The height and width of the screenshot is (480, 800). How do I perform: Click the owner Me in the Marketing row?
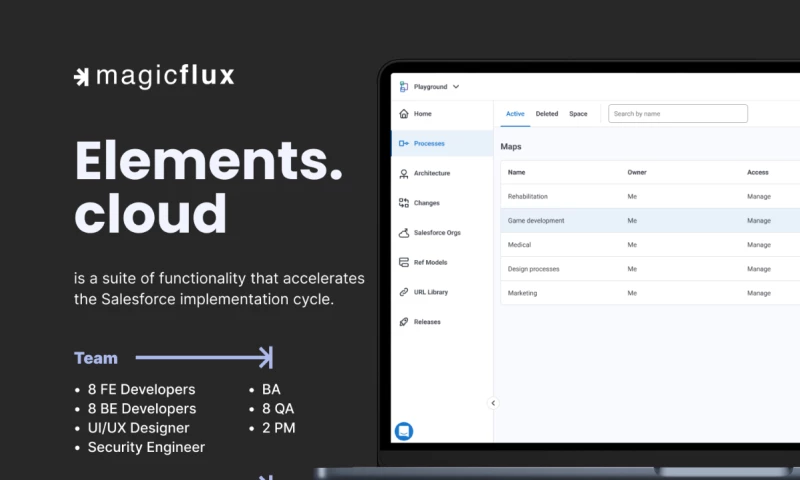[632, 293]
